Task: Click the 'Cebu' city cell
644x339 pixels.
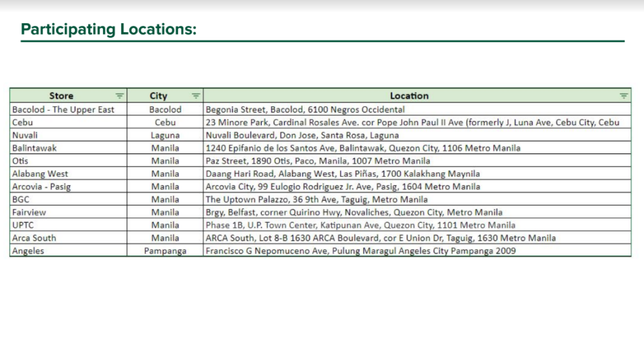Action: (x=165, y=122)
